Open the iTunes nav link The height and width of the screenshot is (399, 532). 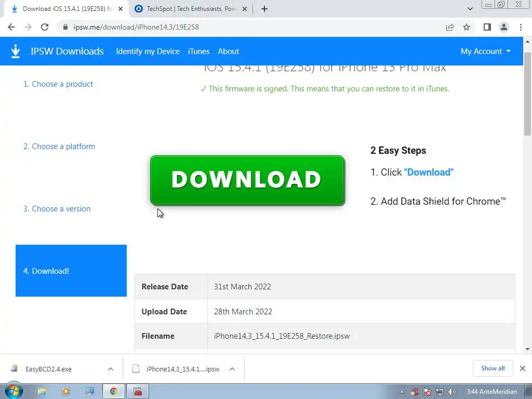(x=199, y=51)
